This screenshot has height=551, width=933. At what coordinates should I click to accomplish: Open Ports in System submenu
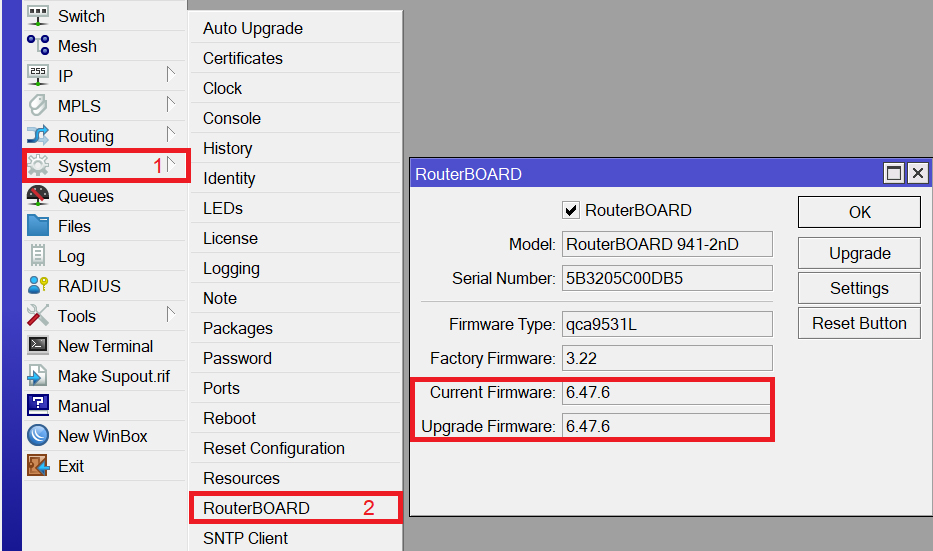pyautogui.click(x=296, y=388)
